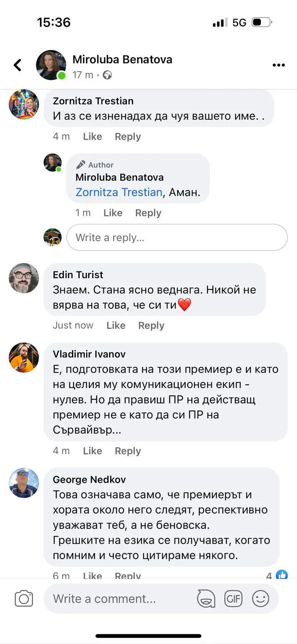Viewport: 297px width, 644px height.
Task: Tap the Author pencil badge icon
Action: coord(81,165)
